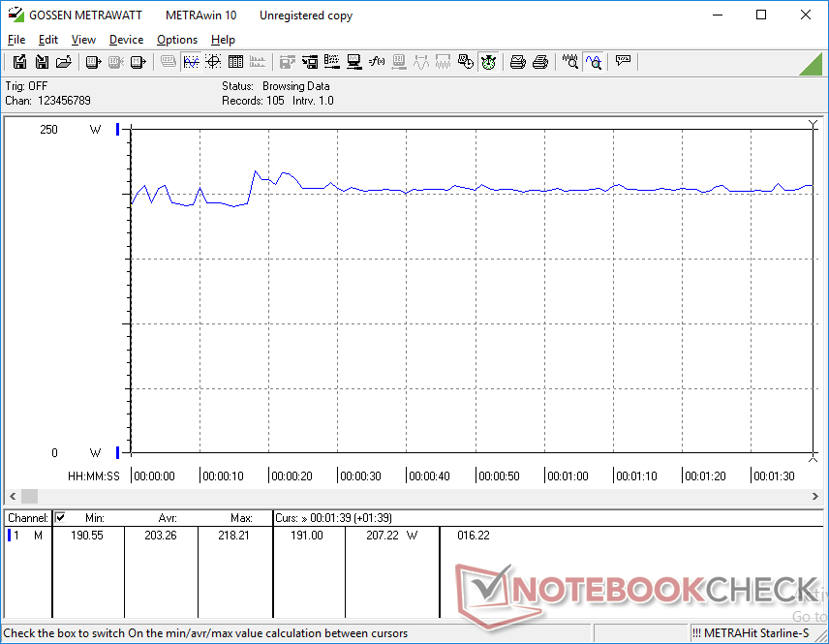Click the blue lower Y-axis limit marker at 0 W
The image size is (829, 644).
(118, 452)
